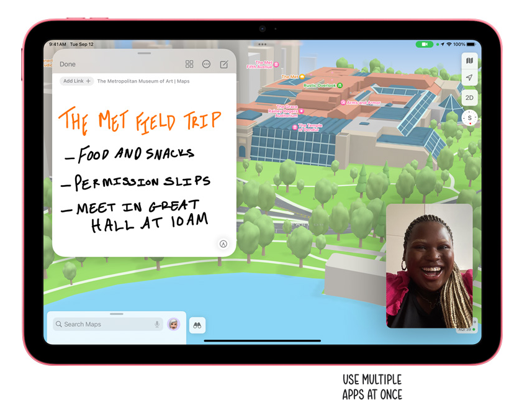Tap the FaceTime video thumbnail

point(430,266)
